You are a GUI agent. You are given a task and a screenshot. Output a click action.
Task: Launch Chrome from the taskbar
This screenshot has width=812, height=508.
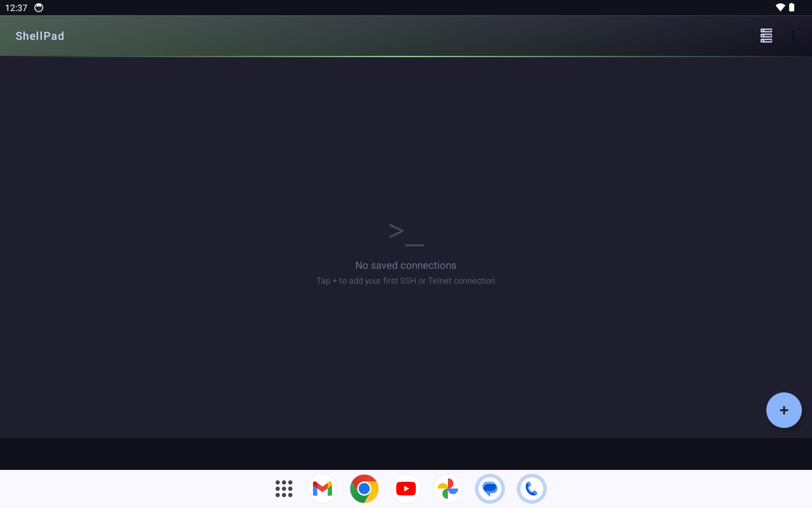364,489
